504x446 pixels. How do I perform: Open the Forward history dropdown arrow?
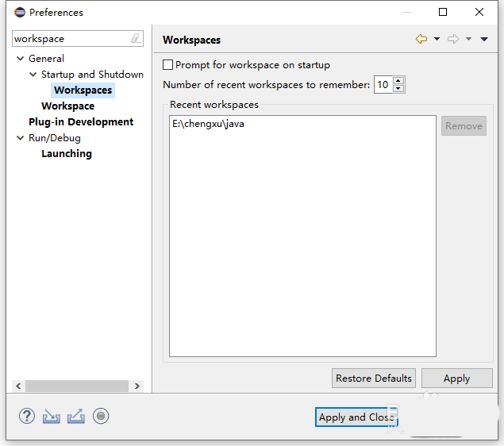click(468, 39)
